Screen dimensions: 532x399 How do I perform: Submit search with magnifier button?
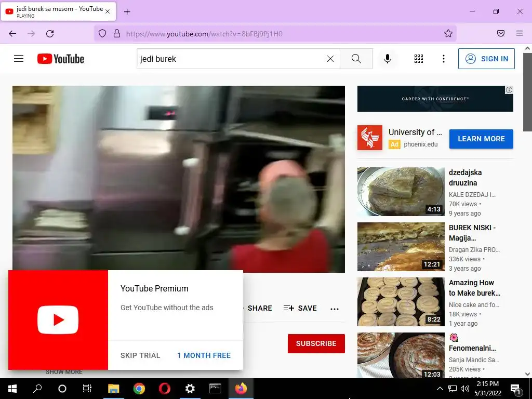356,59
